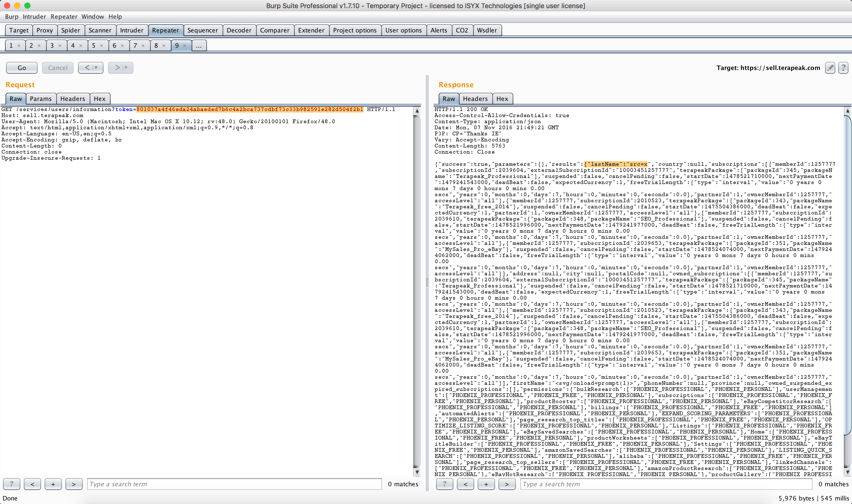
Task: Open the CO2 extension tab
Action: click(462, 30)
